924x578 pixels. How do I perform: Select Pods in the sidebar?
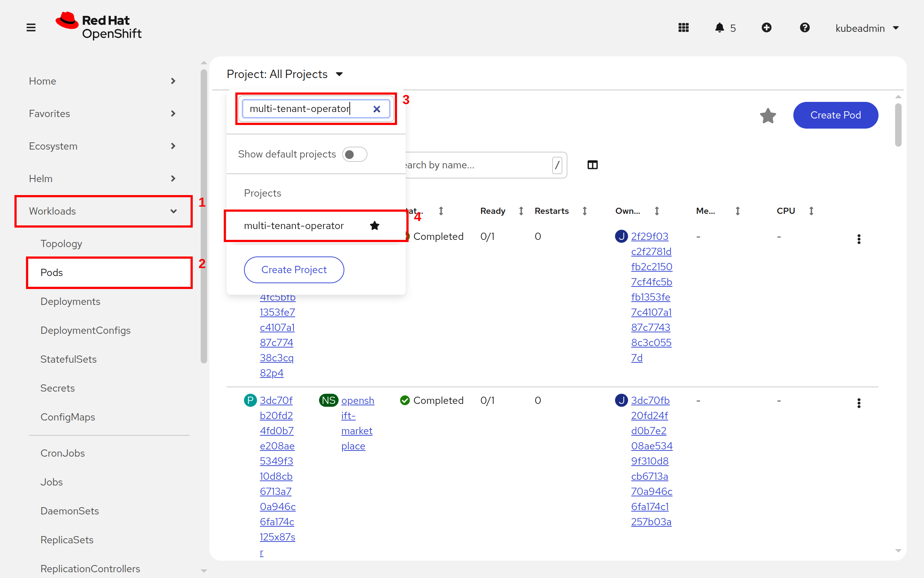109,272
